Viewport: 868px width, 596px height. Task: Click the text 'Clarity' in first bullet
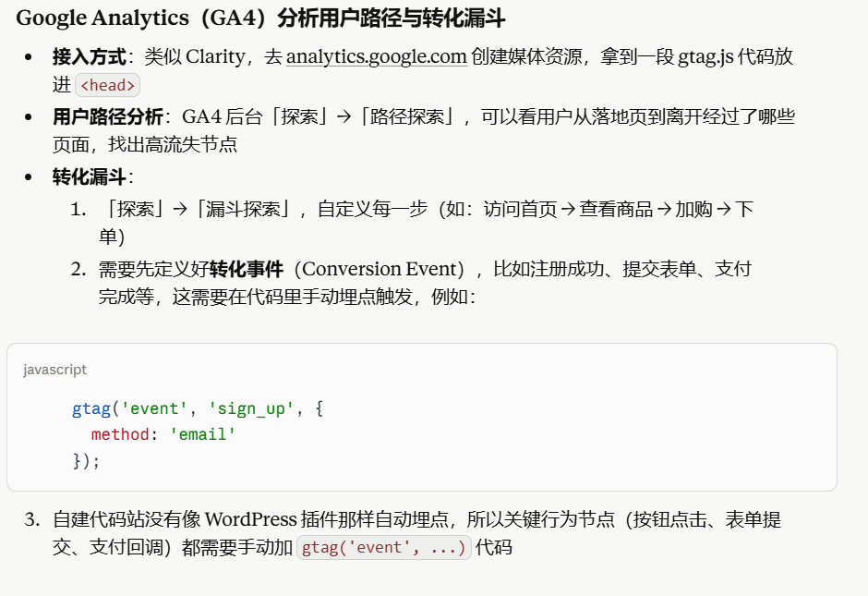pyautogui.click(x=215, y=56)
